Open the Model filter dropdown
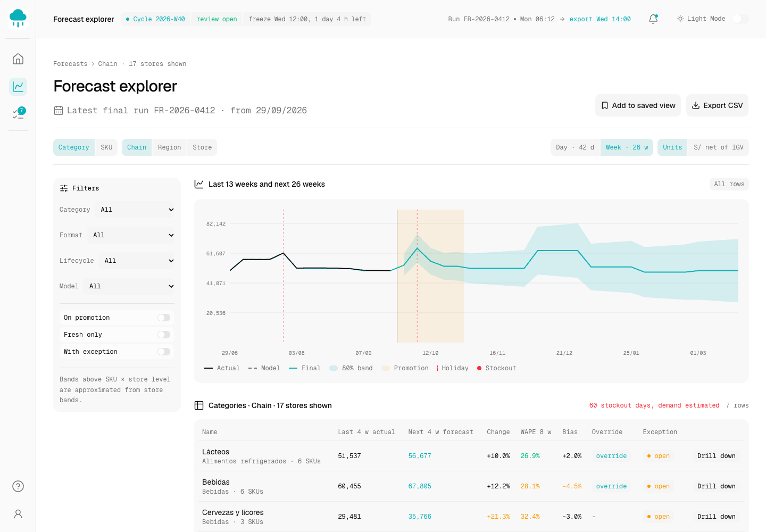The height and width of the screenshot is (532, 766). 129,286
